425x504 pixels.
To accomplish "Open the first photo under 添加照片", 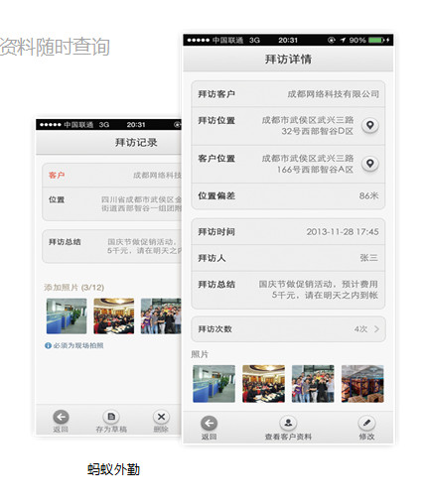I will [x=67, y=316].
